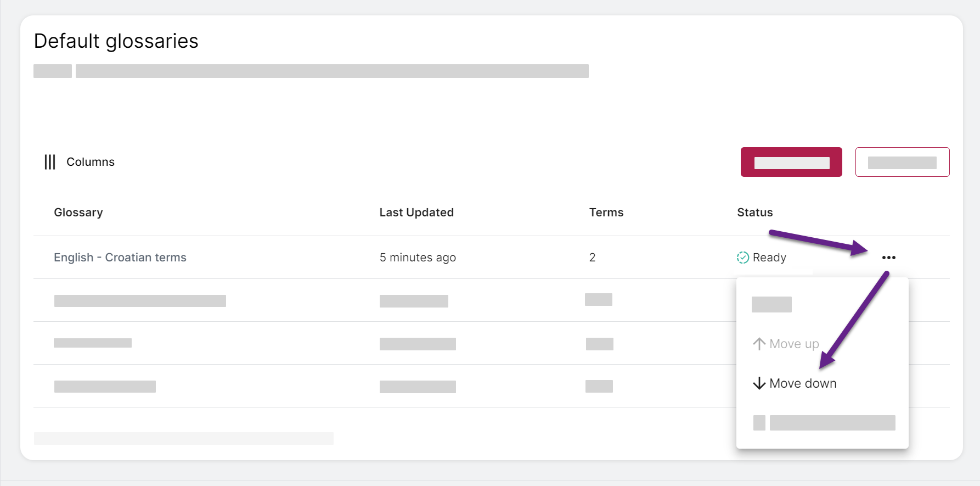This screenshot has width=980, height=486.
Task: Click the up arrow icon beside Move up
Action: (x=759, y=344)
